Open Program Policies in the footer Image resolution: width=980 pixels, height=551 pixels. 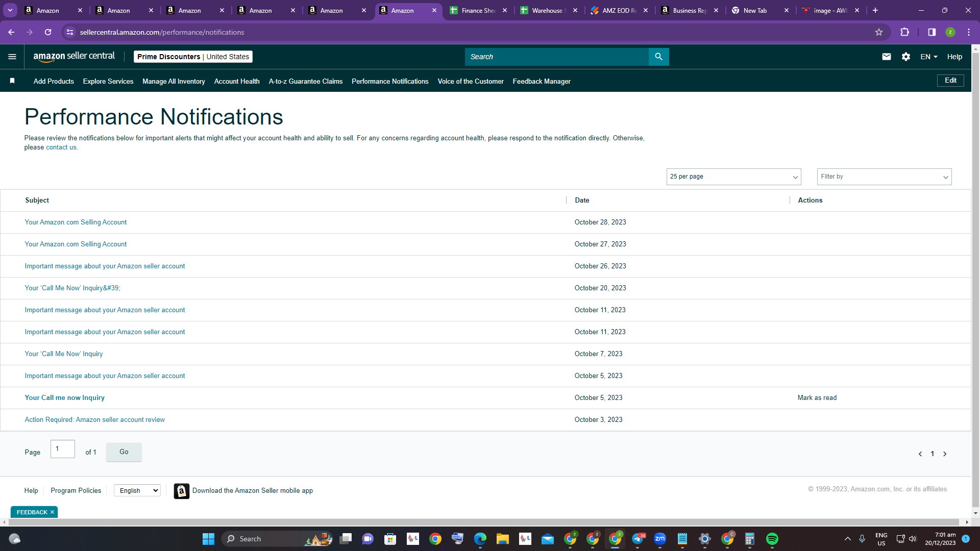76,490
